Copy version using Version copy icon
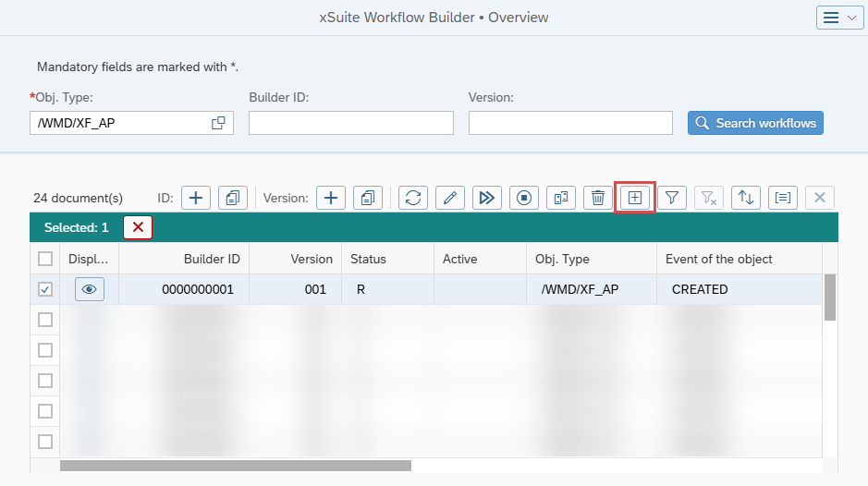 pos(368,198)
